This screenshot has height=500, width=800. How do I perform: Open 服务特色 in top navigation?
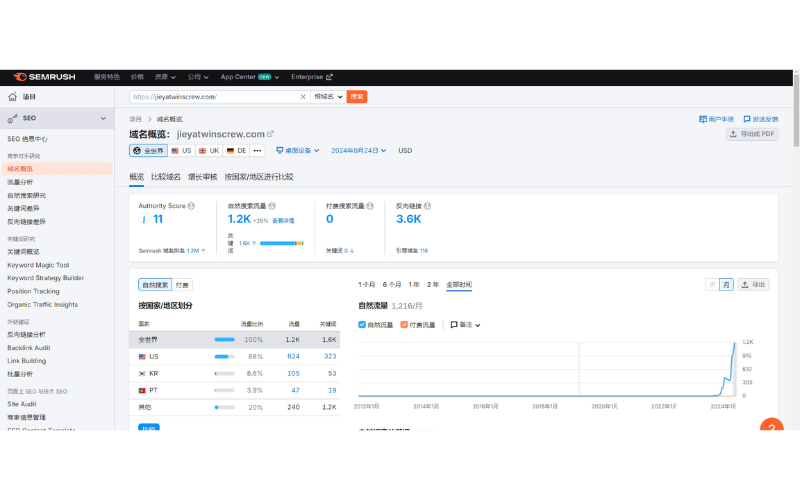click(107, 77)
